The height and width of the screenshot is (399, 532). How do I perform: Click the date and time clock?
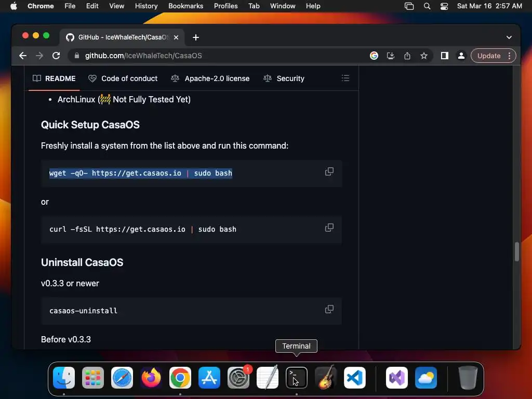click(x=489, y=6)
